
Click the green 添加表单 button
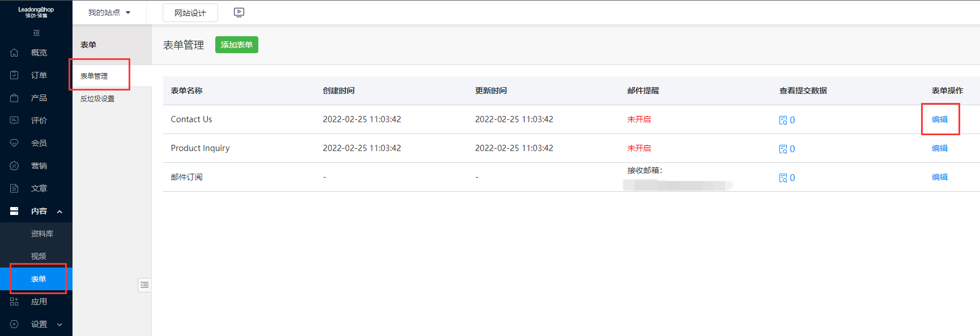pyautogui.click(x=237, y=45)
